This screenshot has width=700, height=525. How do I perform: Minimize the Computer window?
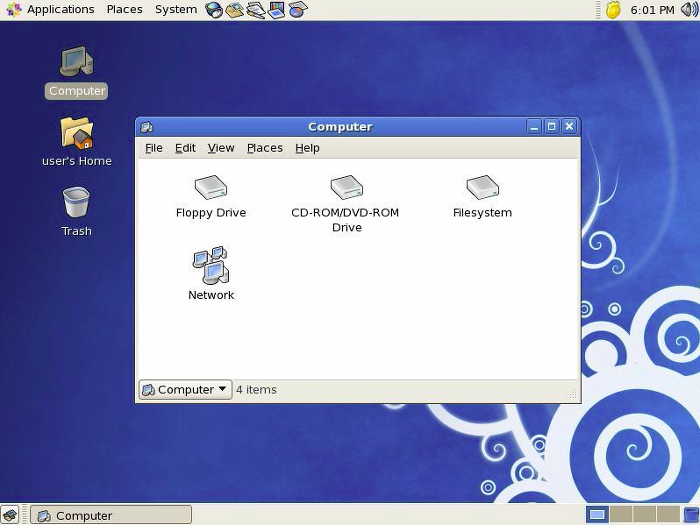(x=533, y=127)
